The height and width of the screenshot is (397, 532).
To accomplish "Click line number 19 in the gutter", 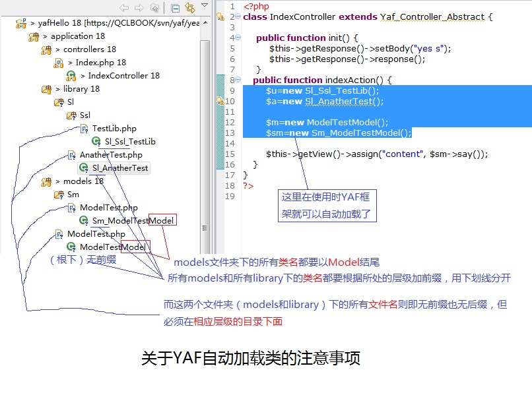I will (x=230, y=197).
